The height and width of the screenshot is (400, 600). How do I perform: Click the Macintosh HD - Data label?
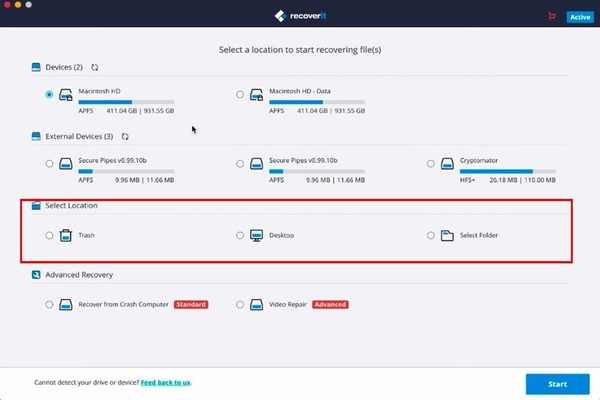(300, 91)
